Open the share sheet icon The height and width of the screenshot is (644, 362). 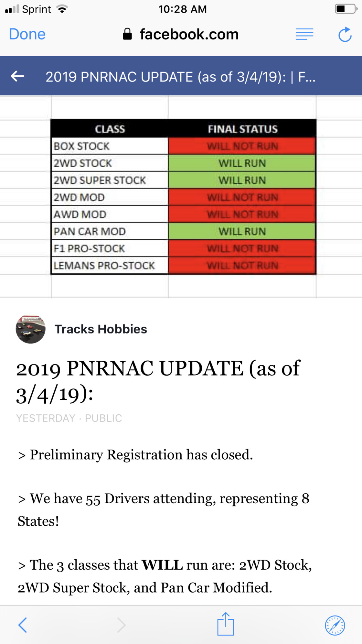(x=225, y=624)
